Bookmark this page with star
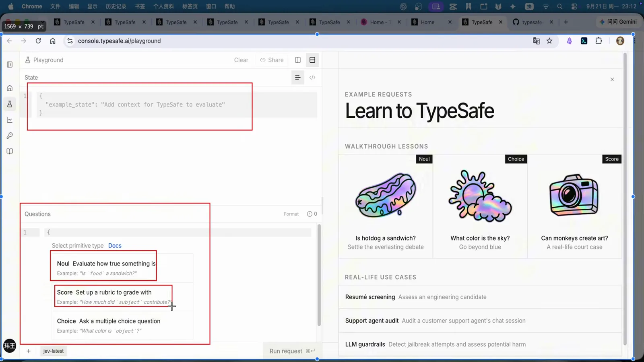This screenshot has width=644, height=362. [x=549, y=41]
